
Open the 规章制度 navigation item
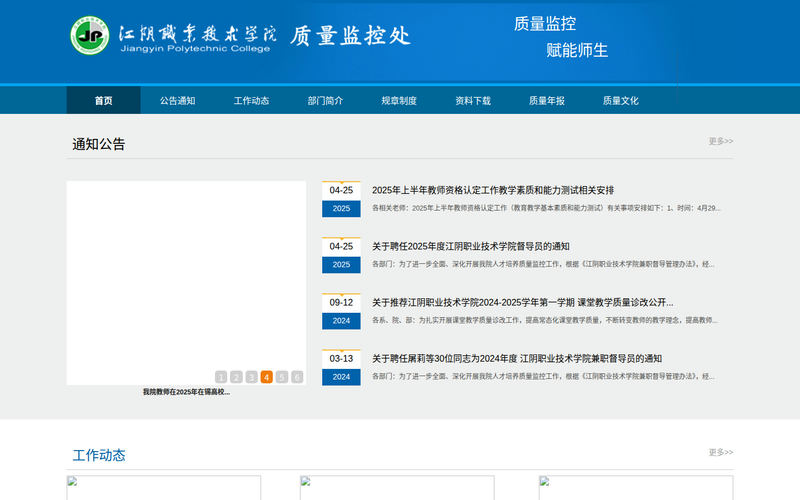tap(399, 101)
